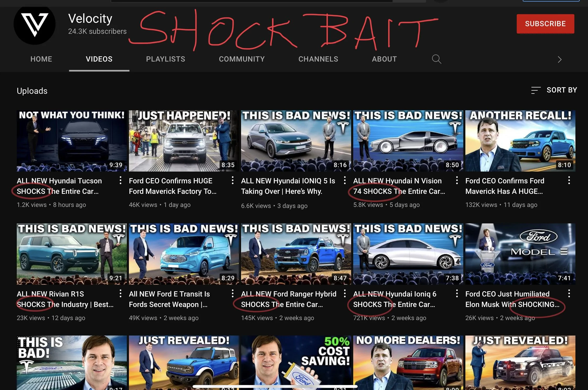The height and width of the screenshot is (390, 588).
Task: Open 'ALL NEW Hyundai Ioniq 6 SHOCKS' title
Action: click(x=395, y=299)
